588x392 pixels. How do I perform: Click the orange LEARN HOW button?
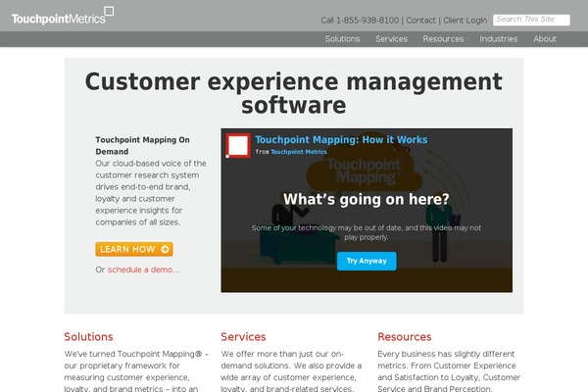(134, 249)
